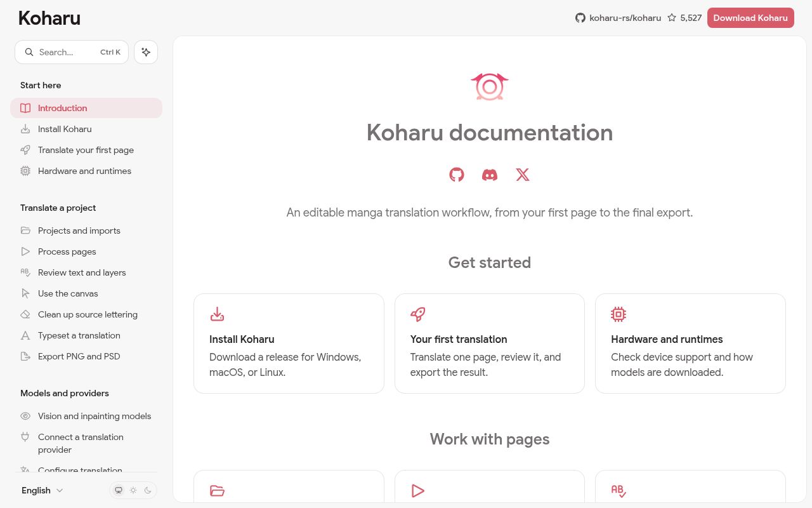This screenshot has height=508, width=812.
Task: Open the GitHub icon under the title
Action: (457, 175)
